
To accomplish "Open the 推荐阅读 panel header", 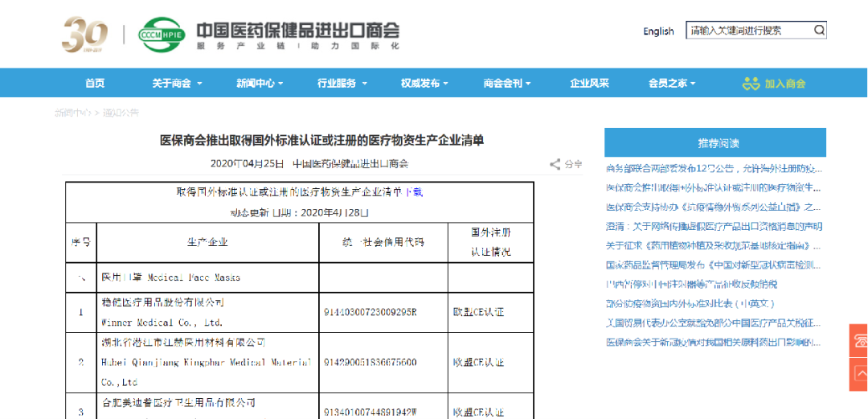I will coord(715,142).
